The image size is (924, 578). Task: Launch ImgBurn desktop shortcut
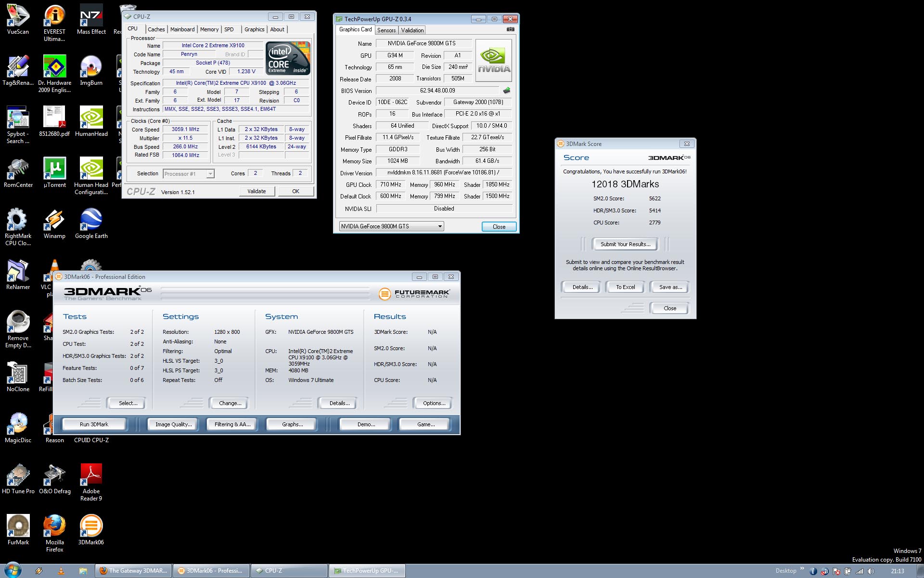point(91,70)
